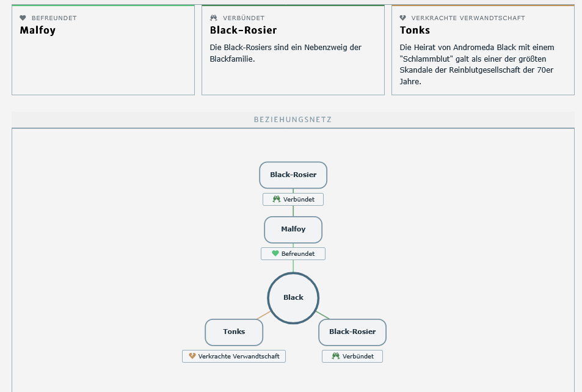
Task: Click the Beziehungsnetz section header
Action: [293, 120]
